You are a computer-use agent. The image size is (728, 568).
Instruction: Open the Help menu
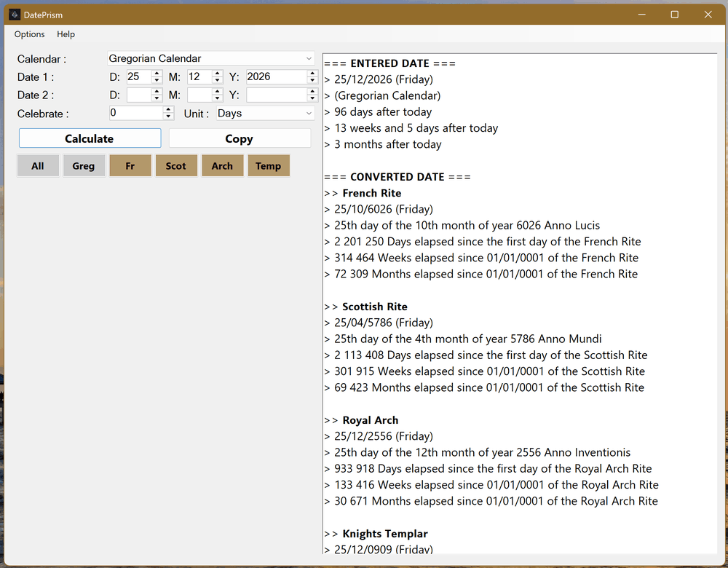(x=66, y=34)
